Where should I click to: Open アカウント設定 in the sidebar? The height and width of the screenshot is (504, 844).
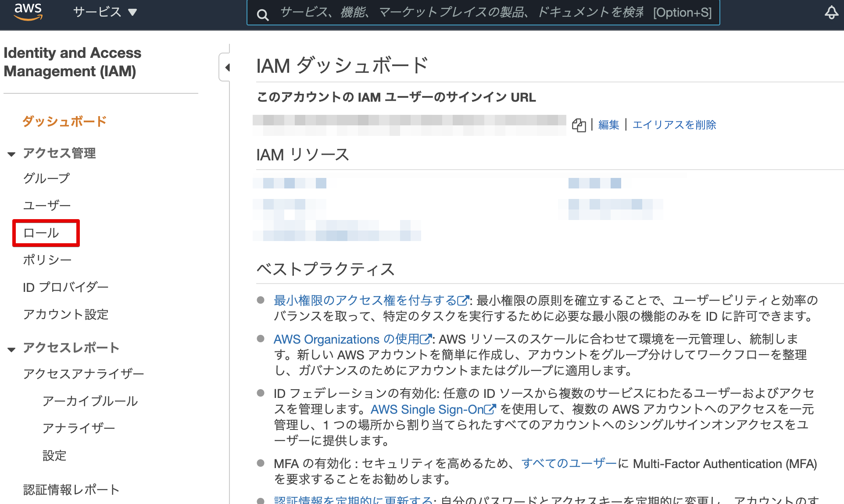65,314
